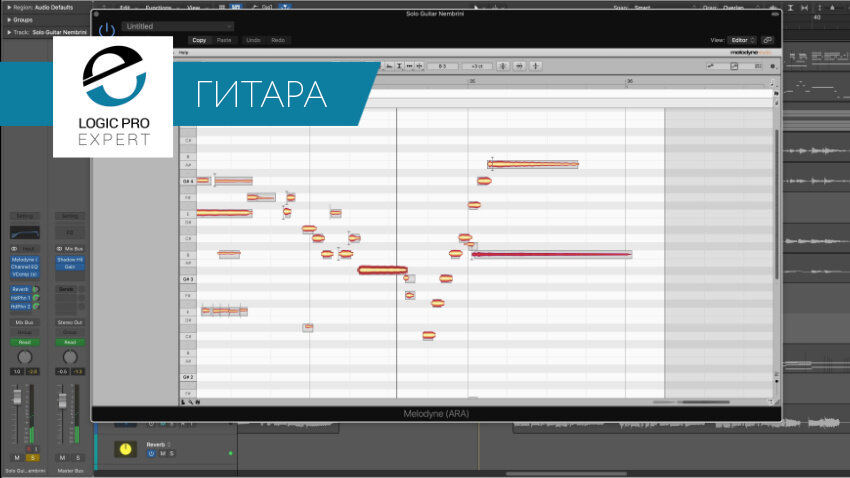Select the long red B note blob
This screenshot has width=850, height=478.
tap(551, 254)
